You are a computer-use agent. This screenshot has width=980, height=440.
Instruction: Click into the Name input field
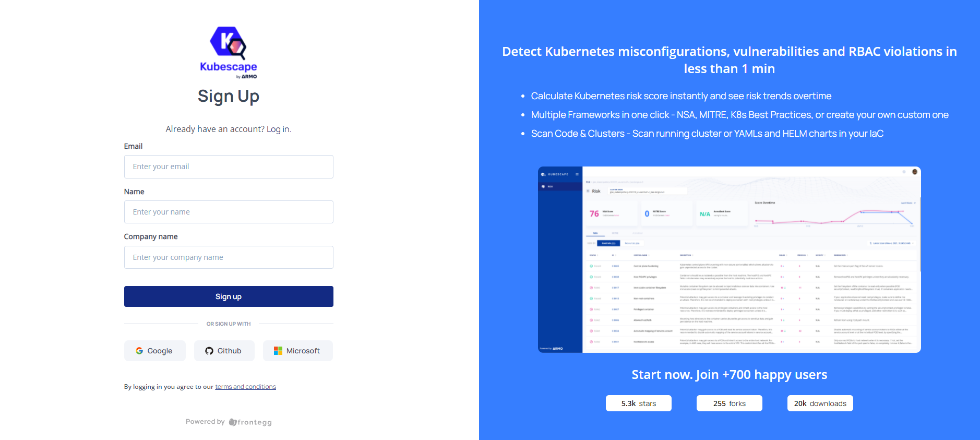[229, 212]
